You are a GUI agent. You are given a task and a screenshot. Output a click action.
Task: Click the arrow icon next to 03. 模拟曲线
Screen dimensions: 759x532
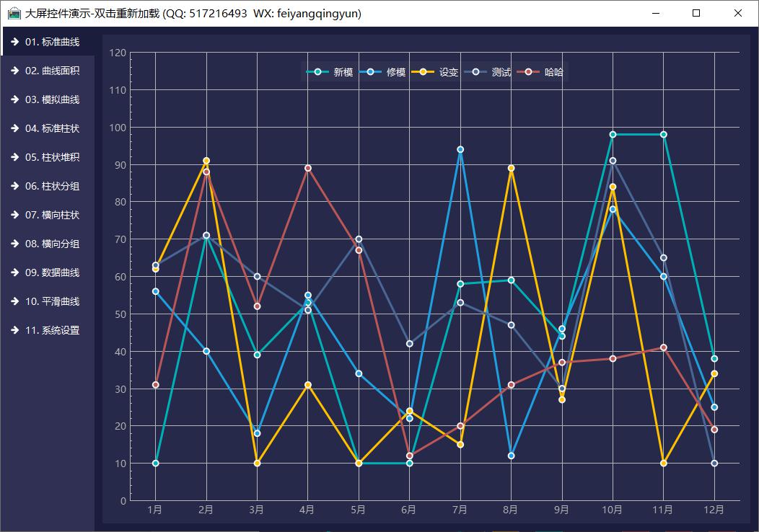[14, 99]
